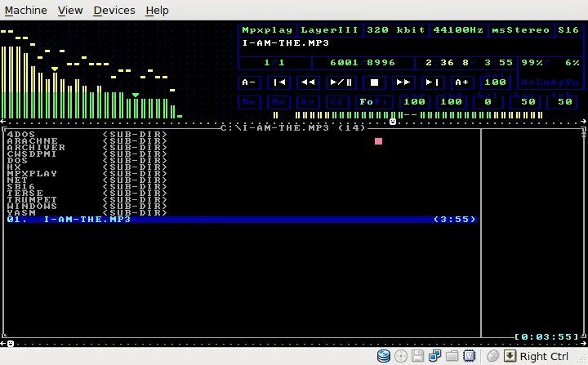The height and width of the screenshot is (365, 588).
Task: Click the 3:55 duration in playlist row
Action: 455,219
